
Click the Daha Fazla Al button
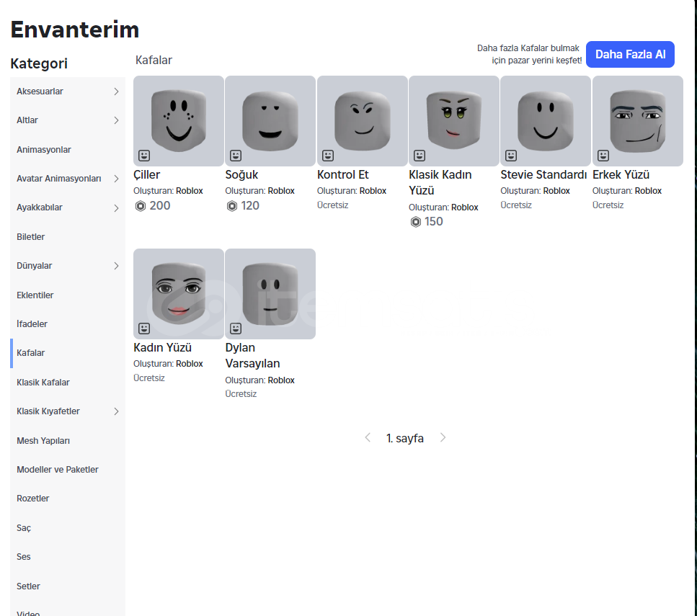click(x=630, y=54)
